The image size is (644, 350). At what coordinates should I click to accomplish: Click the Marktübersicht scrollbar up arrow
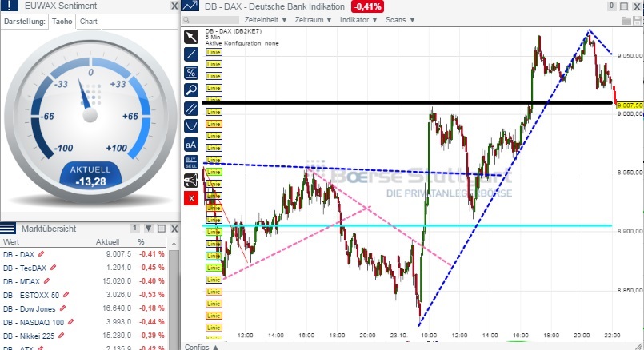pos(174,244)
